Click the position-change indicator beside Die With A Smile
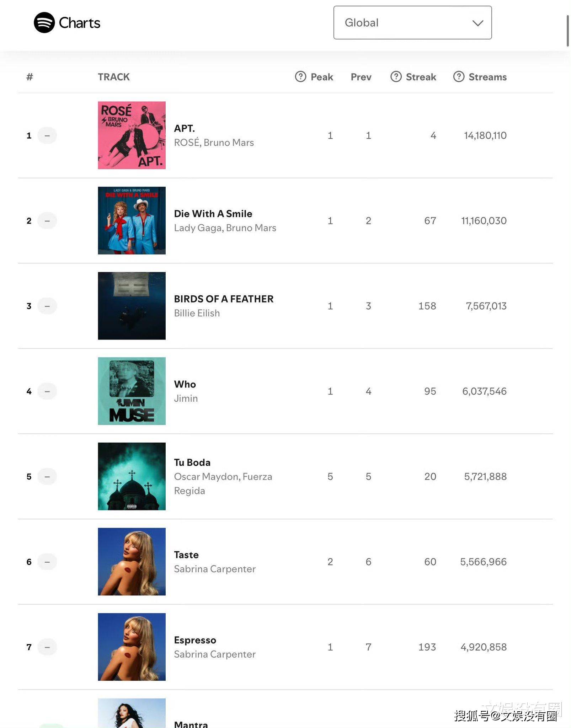This screenshot has height=728, width=571. tap(47, 221)
